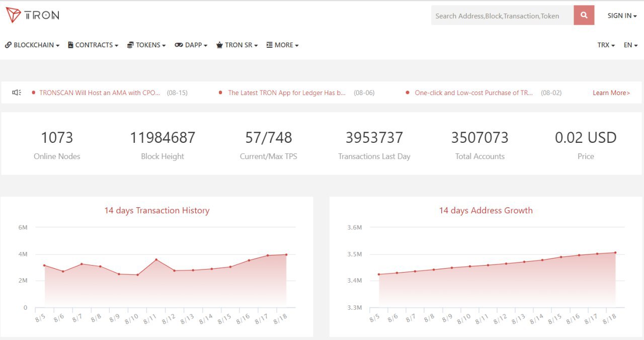Focus the Search Address, Block, Transaction field
Viewport: 644px width, 340px height.
click(502, 16)
